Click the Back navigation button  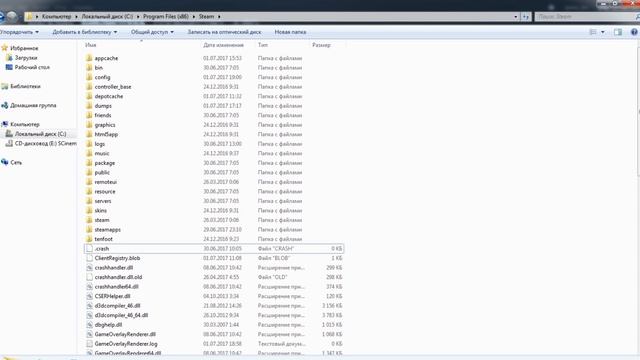tap(1, 16)
